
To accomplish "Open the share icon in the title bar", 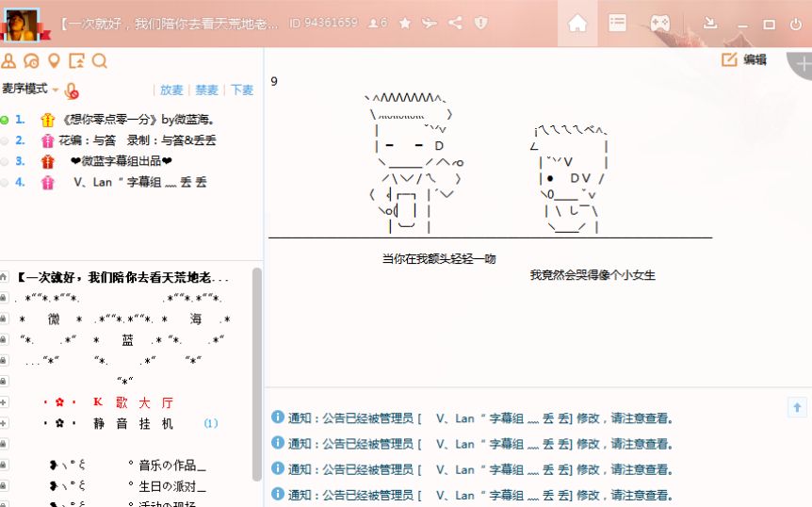I will [455, 23].
